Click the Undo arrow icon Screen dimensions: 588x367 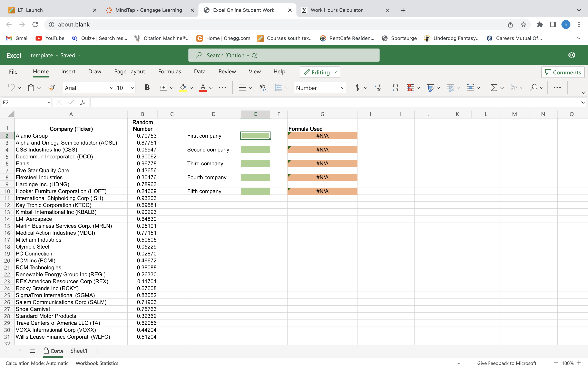pos(11,88)
